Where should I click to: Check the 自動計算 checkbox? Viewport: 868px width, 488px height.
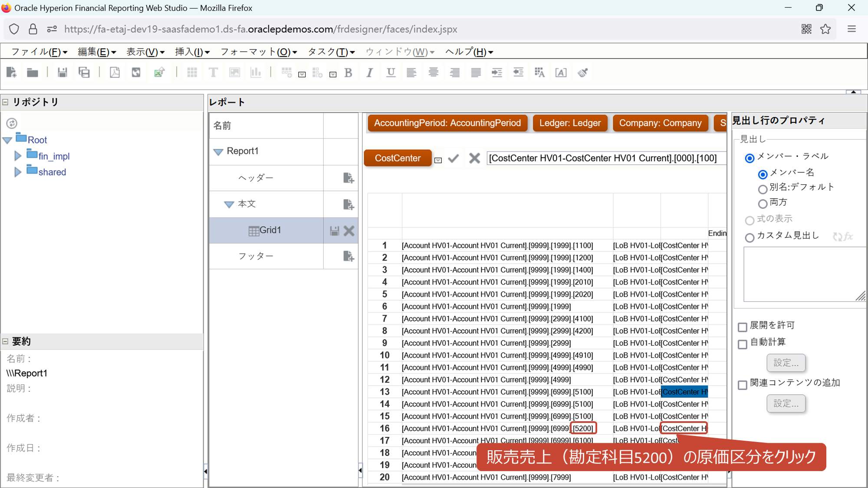743,344
